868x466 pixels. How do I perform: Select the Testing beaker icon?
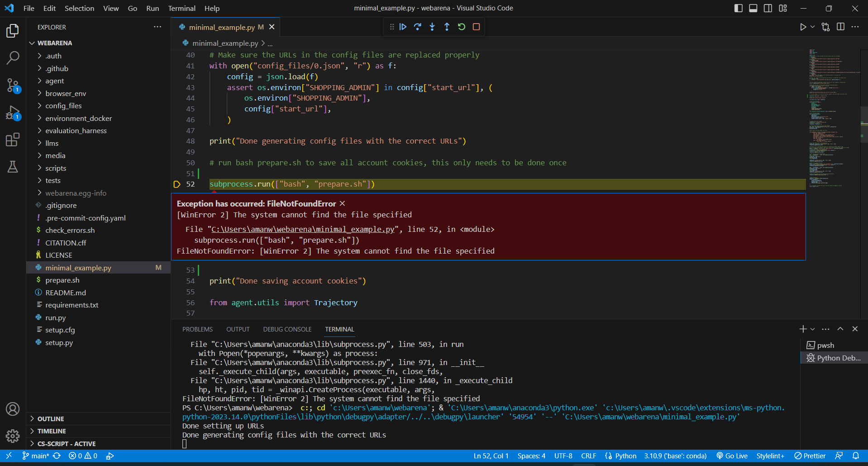13,167
